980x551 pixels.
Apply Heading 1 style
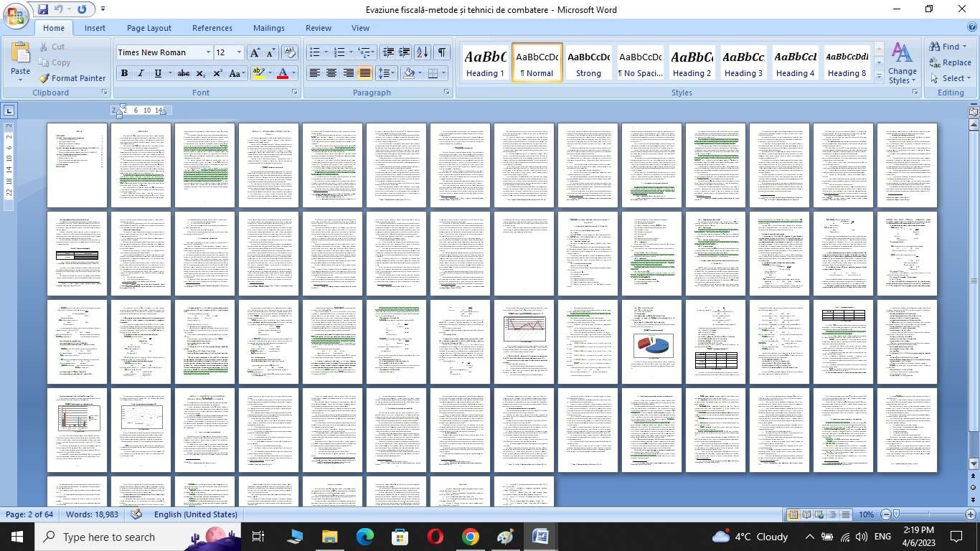click(x=485, y=63)
